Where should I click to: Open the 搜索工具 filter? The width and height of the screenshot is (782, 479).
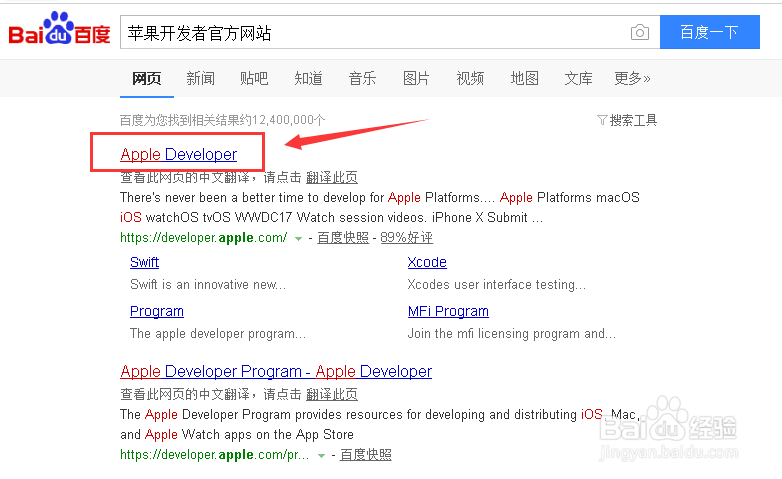(x=627, y=120)
